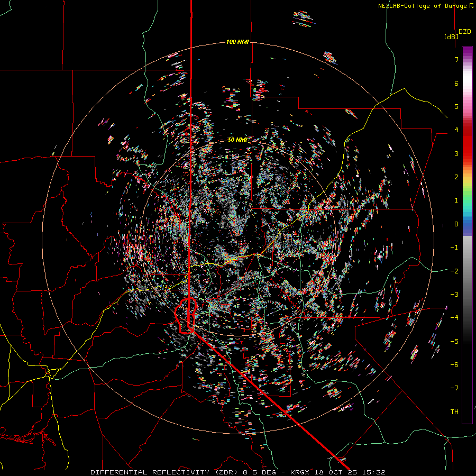The image size is (476, 476).
Task: Click the 50 NMI range ring label
Action: [x=237, y=140]
